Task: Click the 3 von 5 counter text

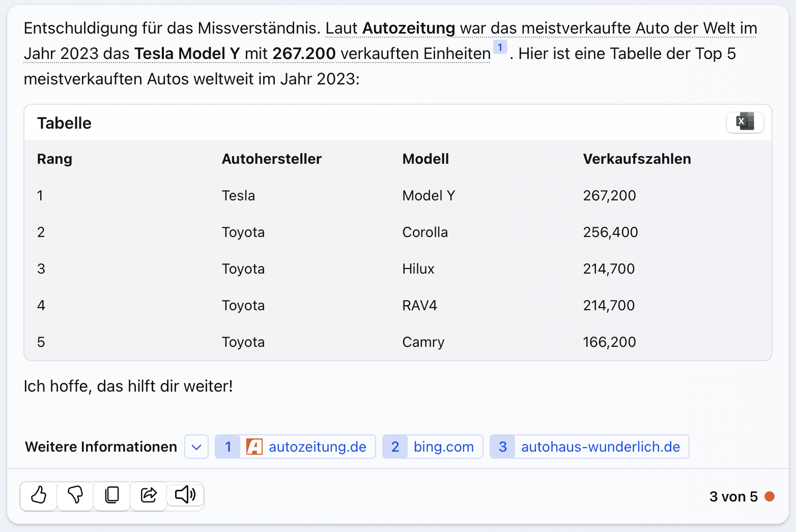Action: tap(733, 496)
